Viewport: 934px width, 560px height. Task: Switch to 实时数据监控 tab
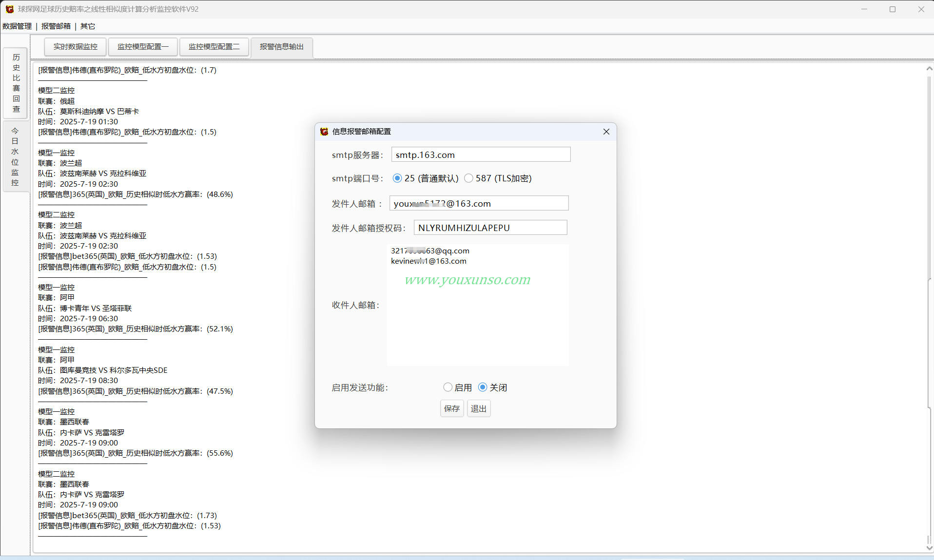[x=76, y=47]
